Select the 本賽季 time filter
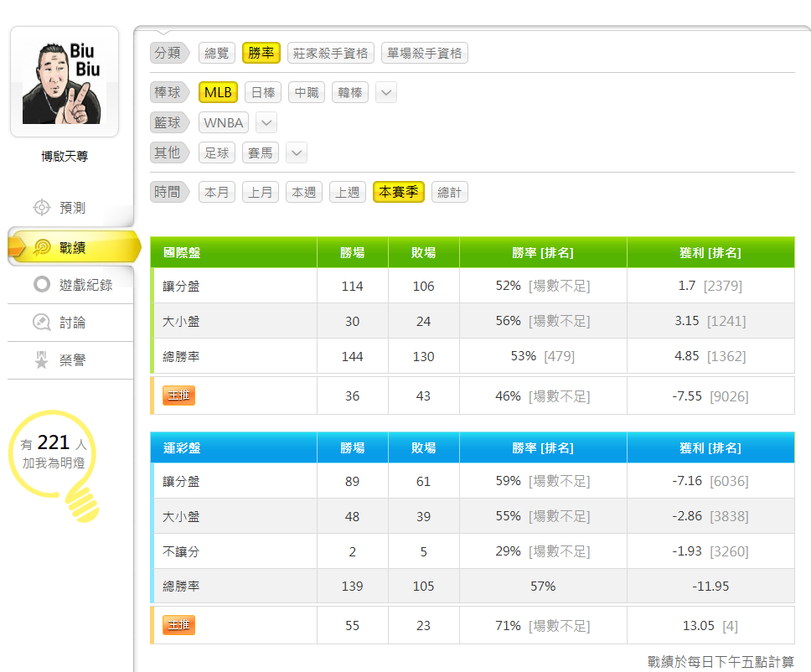 tap(399, 192)
